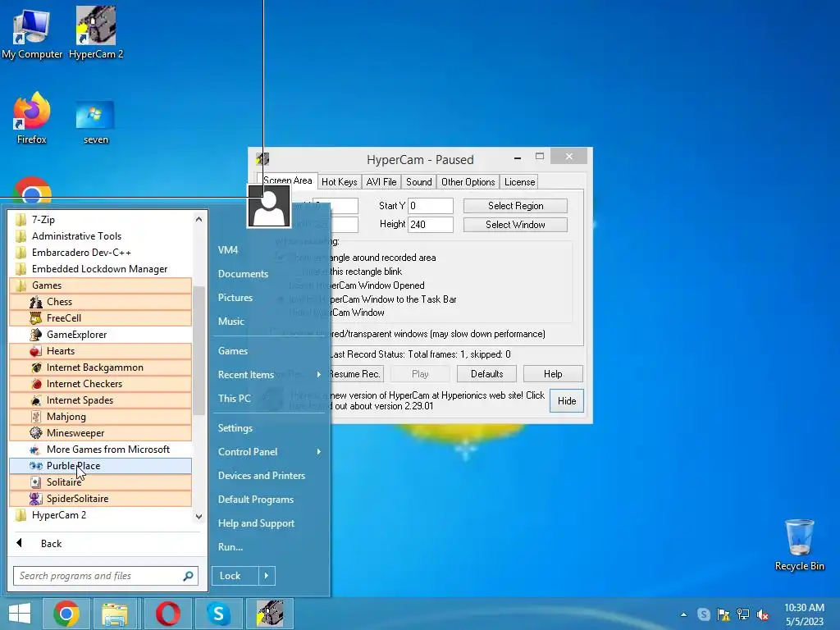The image size is (840, 630).
Task: Start the Hearts card game
Action: (100, 351)
